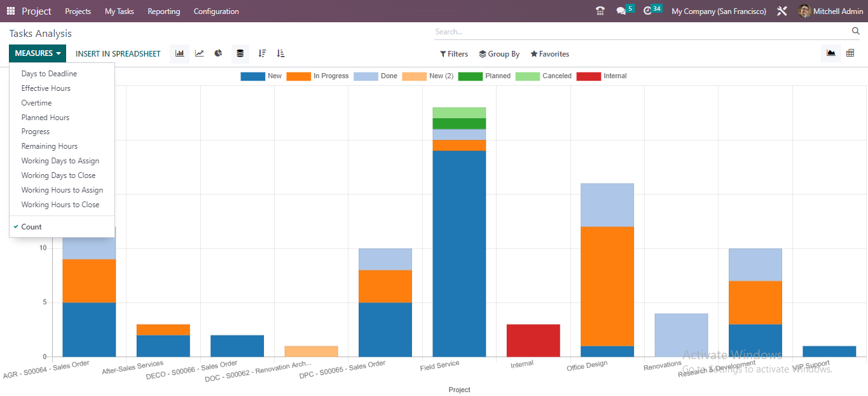Screen dimensions: 868x396
Task: Open the Configuration menu
Action: [216, 11]
